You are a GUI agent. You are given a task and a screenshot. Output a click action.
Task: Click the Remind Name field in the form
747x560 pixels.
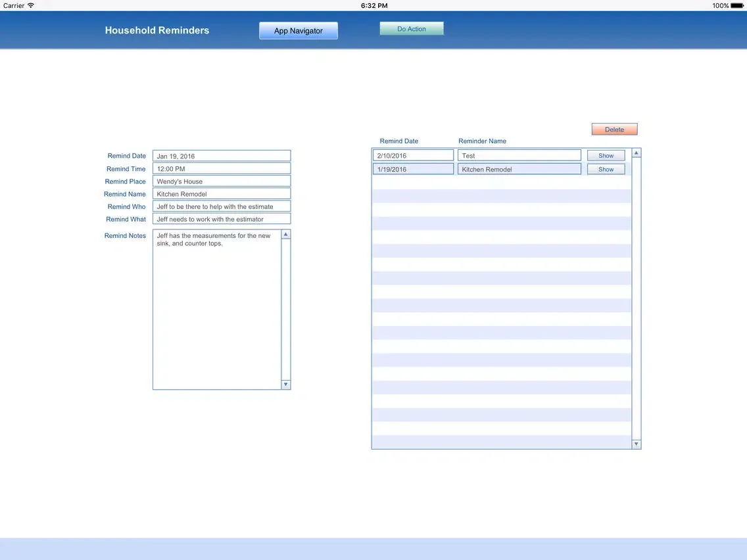point(222,194)
